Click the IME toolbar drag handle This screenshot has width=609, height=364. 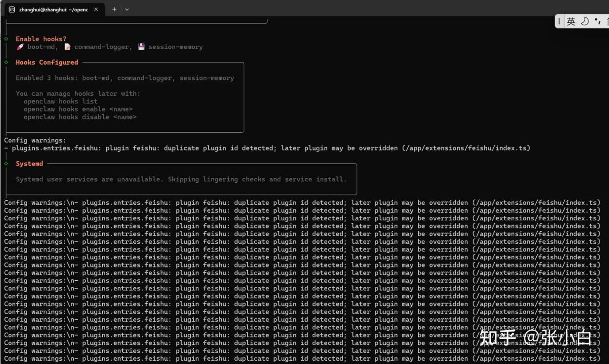[560, 21]
